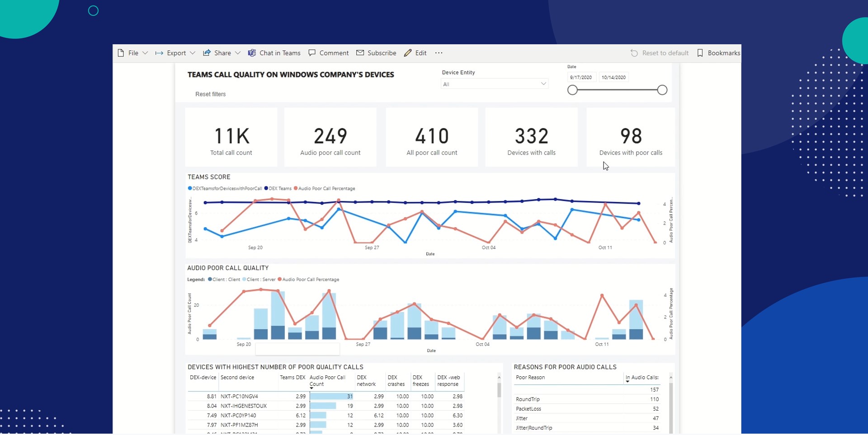Click Client : Server legend item
The width and height of the screenshot is (868, 435).
pos(259,280)
